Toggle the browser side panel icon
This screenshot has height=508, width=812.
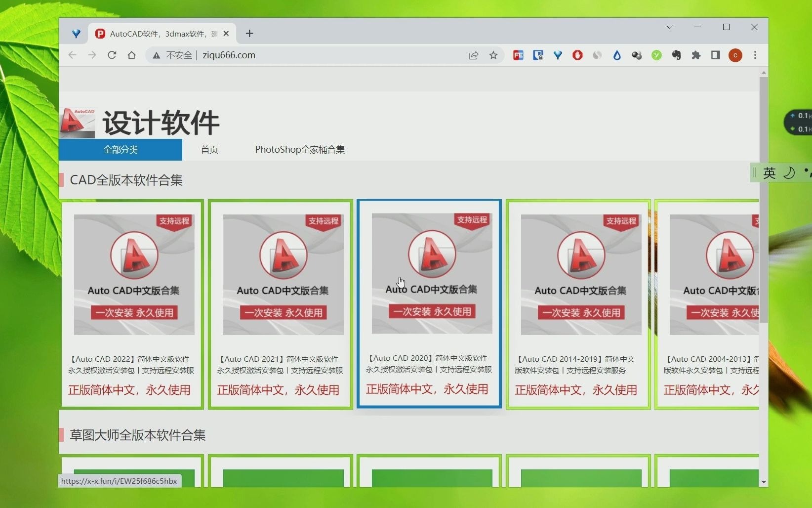pyautogui.click(x=716, y=55)
